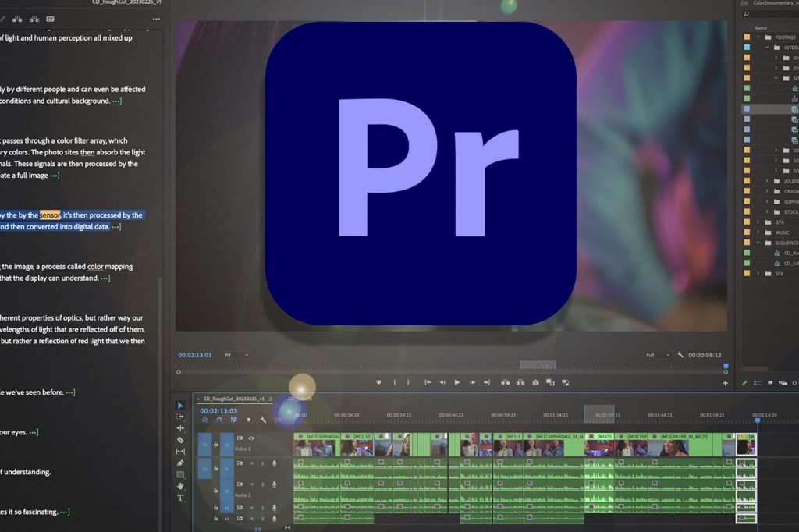Collapse the FOOTAGE bin folder
This screenshot has height=532, width=799.
pyautogui.click(x=758, y=37)
